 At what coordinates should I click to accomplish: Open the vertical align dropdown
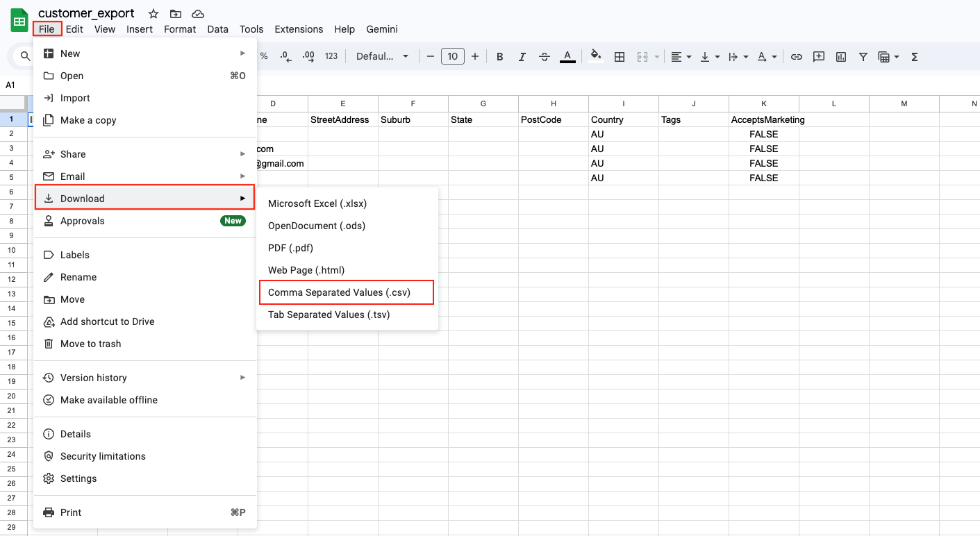click(x=708, y=56)
